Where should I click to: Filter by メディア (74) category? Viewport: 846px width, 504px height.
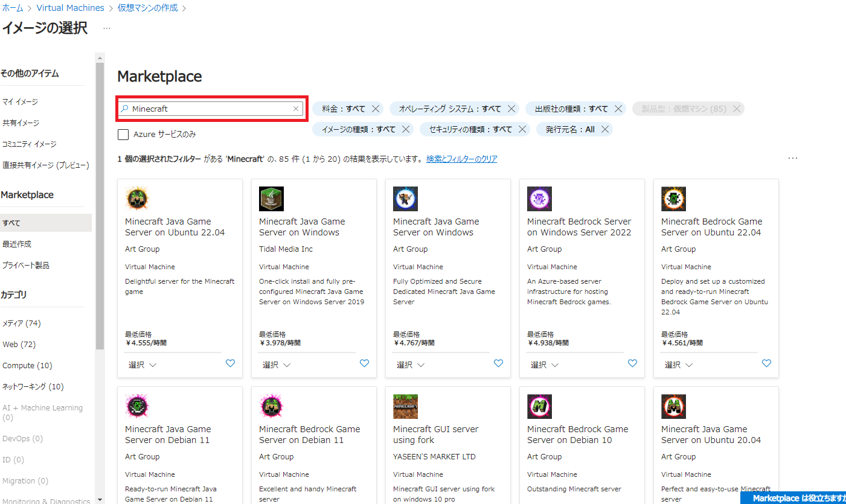22,323
